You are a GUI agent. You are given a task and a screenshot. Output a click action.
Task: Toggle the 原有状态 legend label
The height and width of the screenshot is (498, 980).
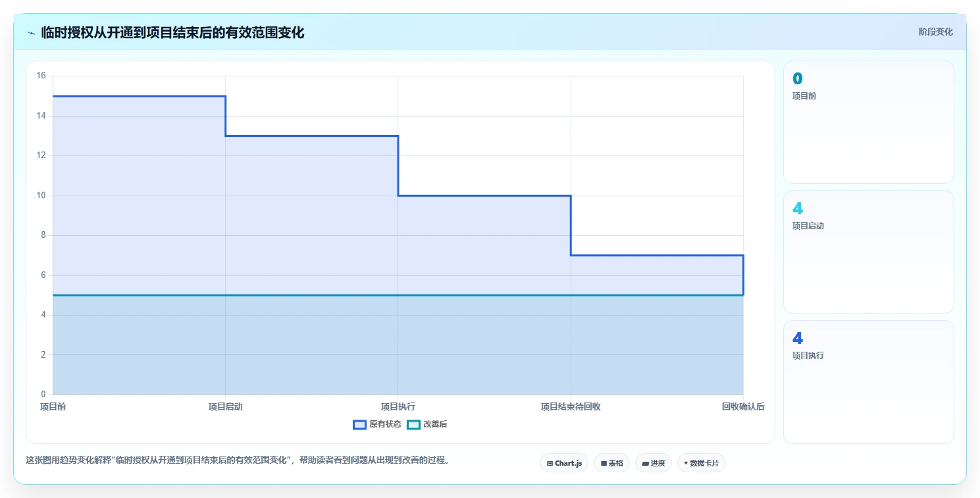click(385, 425)
